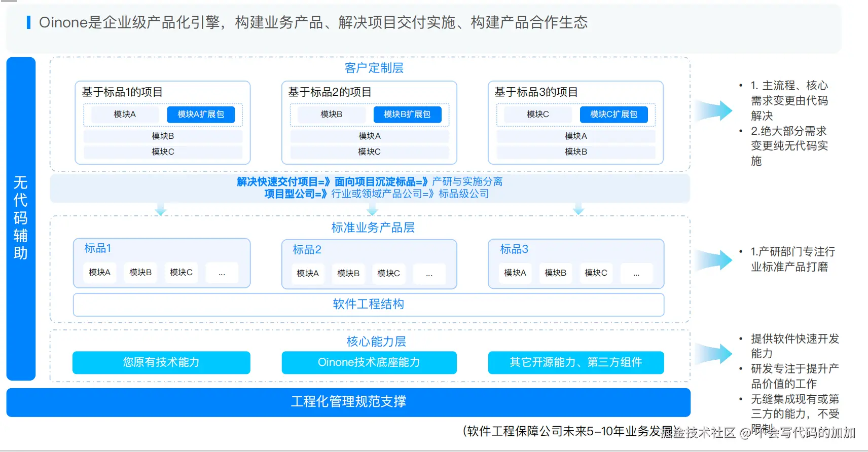868x452 pixels.
Task: Click the note 产研部门专注行业标准产品打磨
Action: click(x=792, y=259)
